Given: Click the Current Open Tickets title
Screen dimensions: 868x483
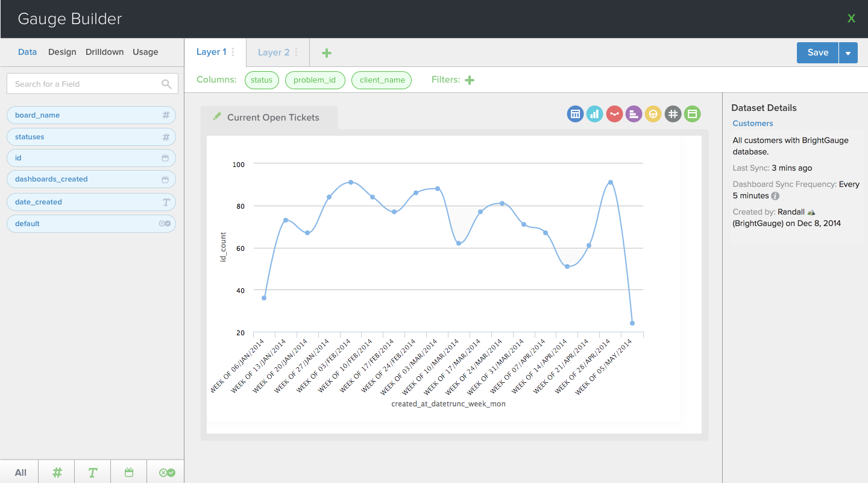Looking at the screenshot, I should coord(273,118).
